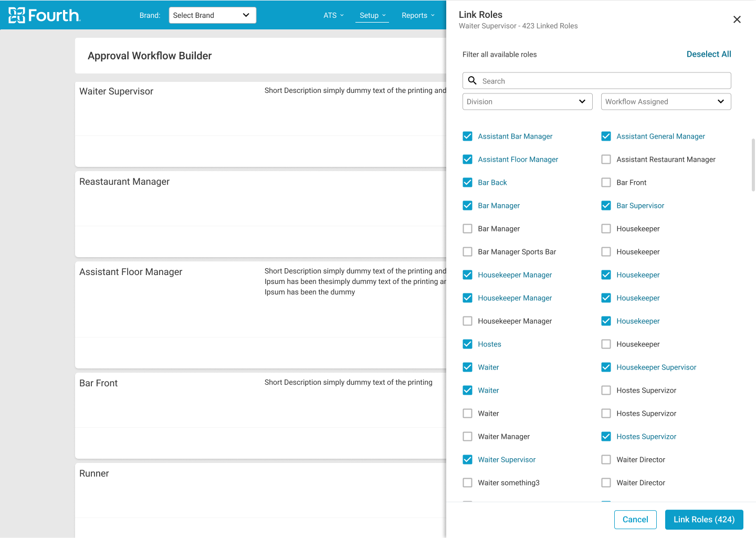The height and width of the screenshot is (538, 756).
Task: Open the Select Brand dropdown
Action: (212, 15)
